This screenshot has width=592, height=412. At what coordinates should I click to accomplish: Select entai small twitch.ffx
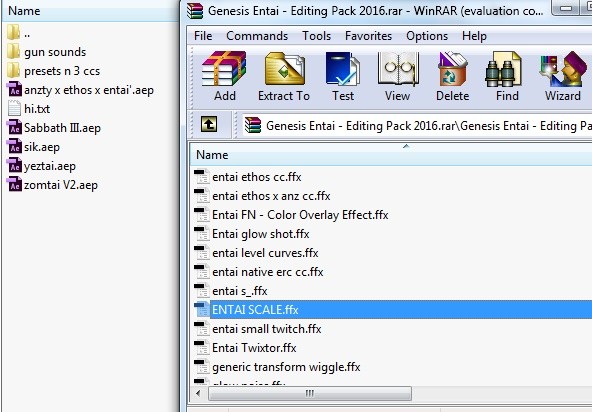click(x=267, y=329)
